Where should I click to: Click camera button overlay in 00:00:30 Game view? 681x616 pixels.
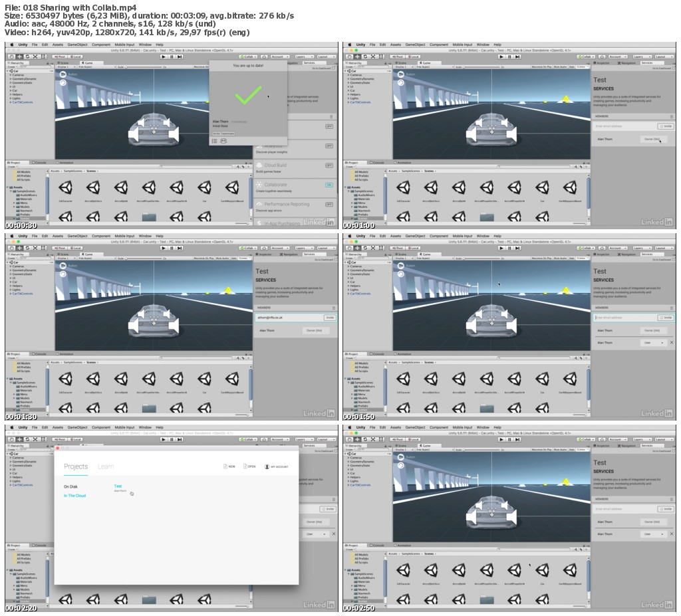point(63,74)
